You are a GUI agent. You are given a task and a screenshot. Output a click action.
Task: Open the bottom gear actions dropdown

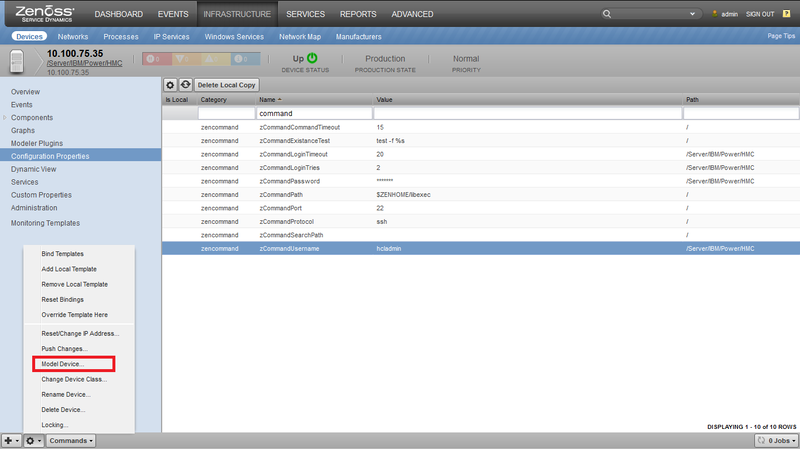[x=33, y=441]
